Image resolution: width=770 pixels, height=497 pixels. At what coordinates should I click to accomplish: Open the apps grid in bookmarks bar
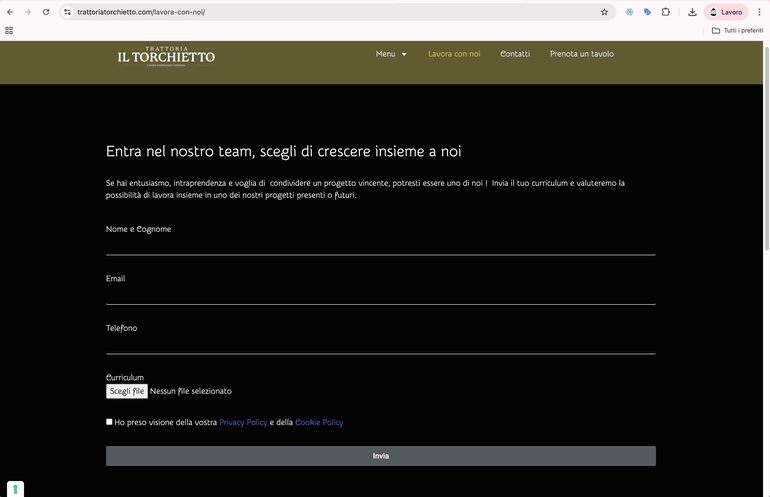tap(10, 30)
